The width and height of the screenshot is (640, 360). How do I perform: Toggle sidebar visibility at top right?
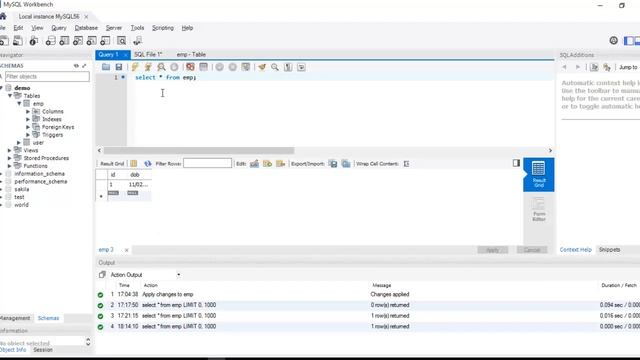coord(629,40)
